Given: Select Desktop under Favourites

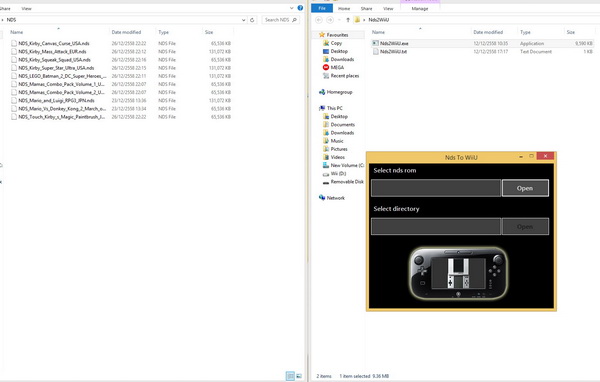Looking at the screenshot, I should 339,51.
